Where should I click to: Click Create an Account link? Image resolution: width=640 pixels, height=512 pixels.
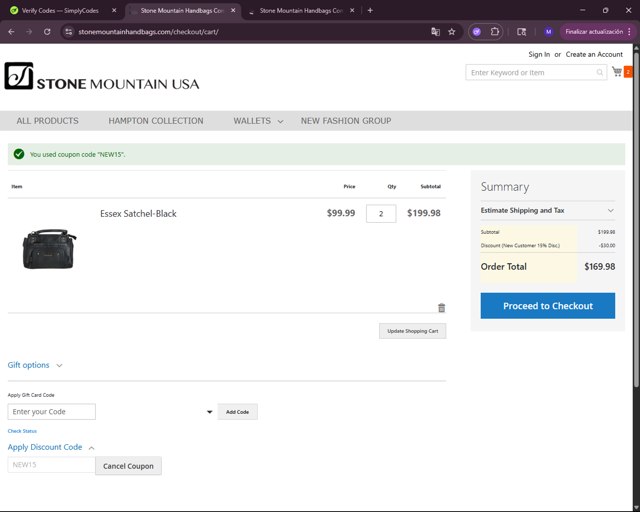[594, 54]
